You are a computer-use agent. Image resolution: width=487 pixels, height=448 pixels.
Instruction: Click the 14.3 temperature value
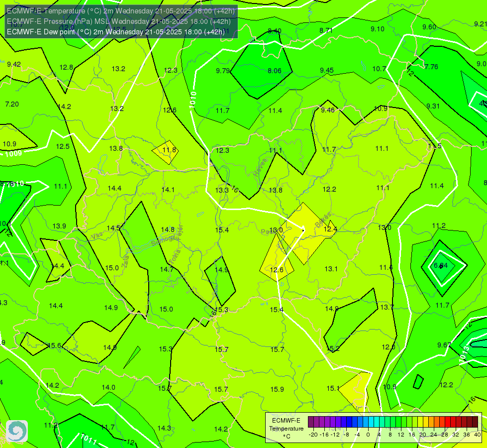point(164,428)
